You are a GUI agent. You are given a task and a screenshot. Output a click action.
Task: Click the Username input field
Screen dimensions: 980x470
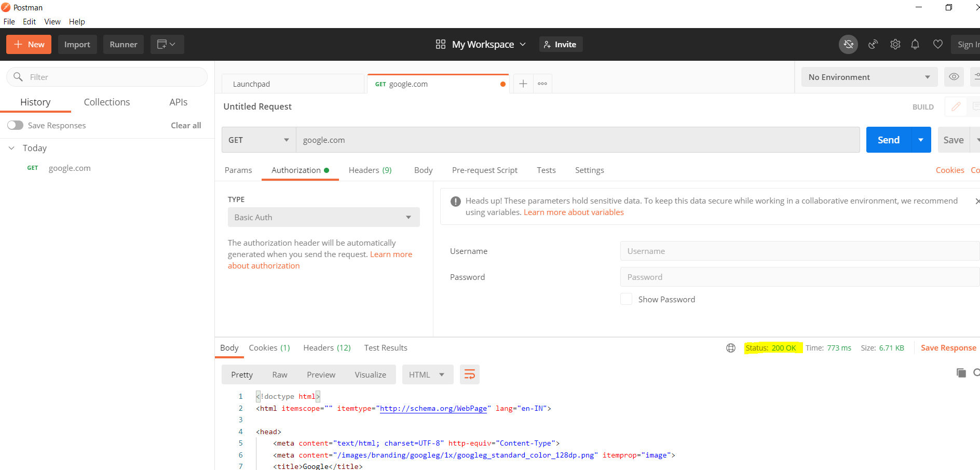[800, 251]
